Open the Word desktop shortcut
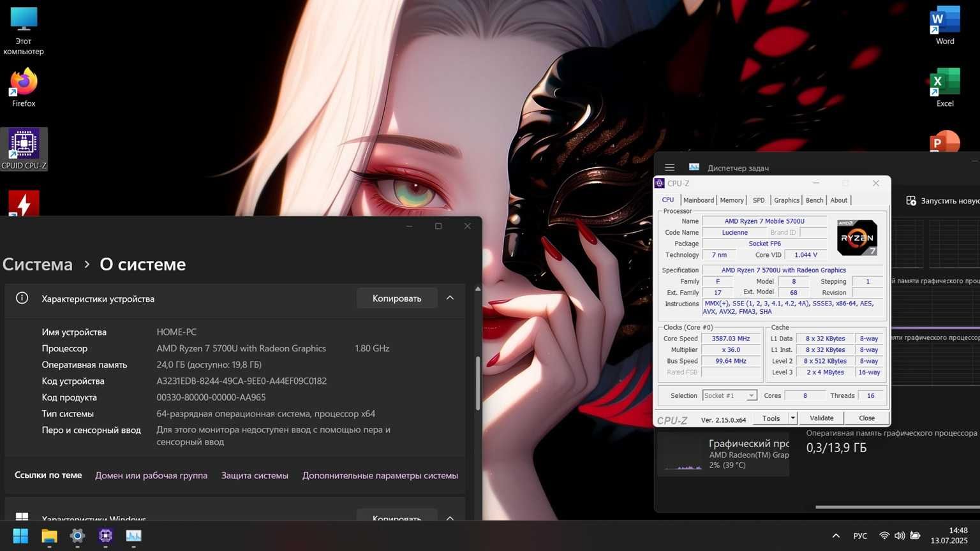 (x=945, y=26)
